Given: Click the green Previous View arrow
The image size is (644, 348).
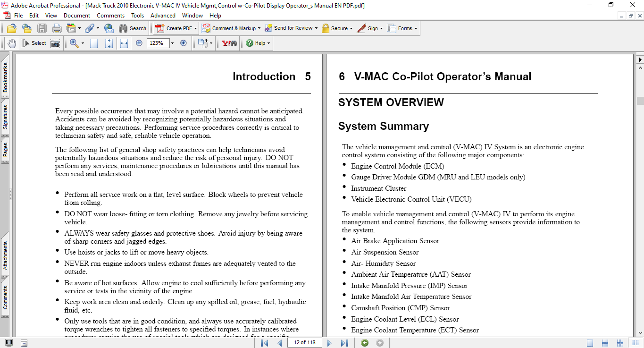Looking at the screenshot, I should coord(365,343).
